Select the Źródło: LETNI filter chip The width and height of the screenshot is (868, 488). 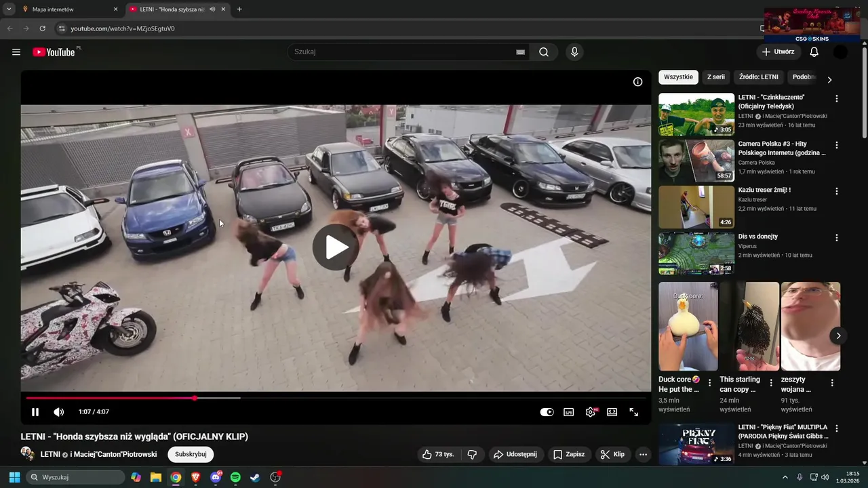click(759, 77)
